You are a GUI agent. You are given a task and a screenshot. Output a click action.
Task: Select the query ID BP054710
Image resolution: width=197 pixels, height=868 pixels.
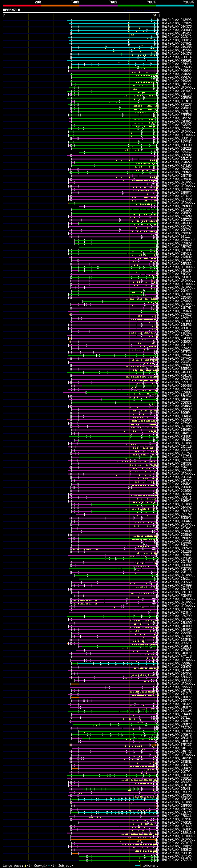pos(11,10)
